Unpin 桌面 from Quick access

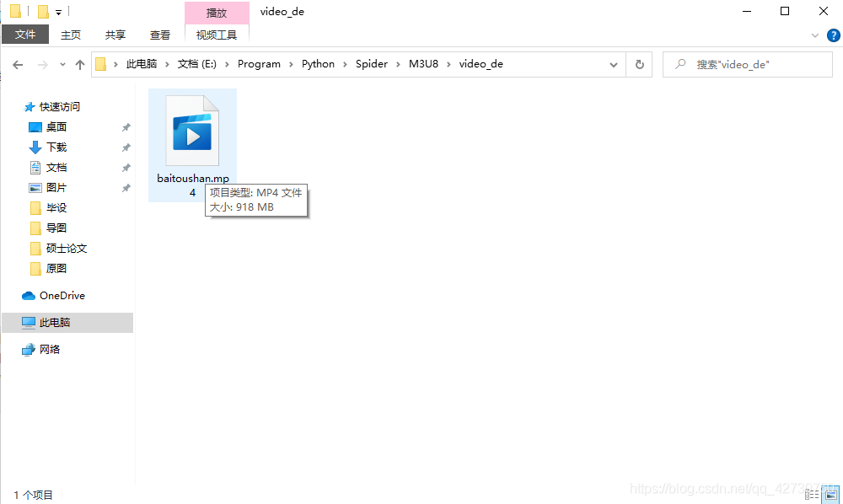pyautogui.click(x=126, y=126)
